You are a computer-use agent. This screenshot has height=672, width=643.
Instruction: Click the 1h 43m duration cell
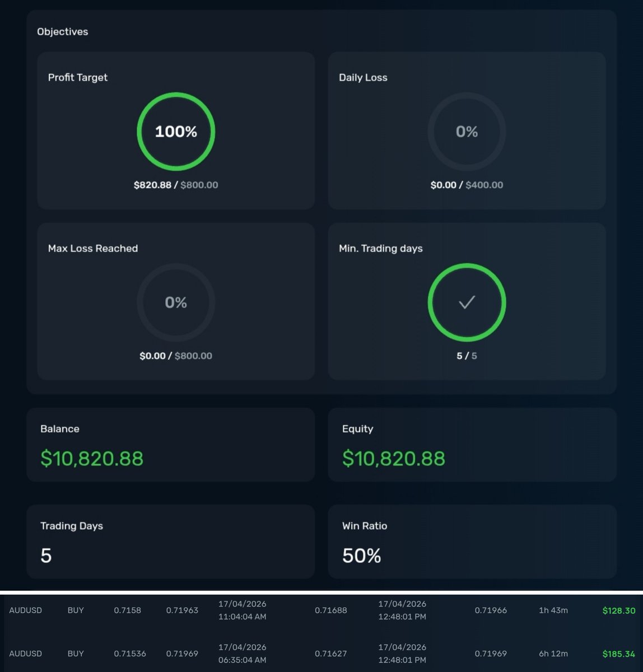tap(553, 610)
